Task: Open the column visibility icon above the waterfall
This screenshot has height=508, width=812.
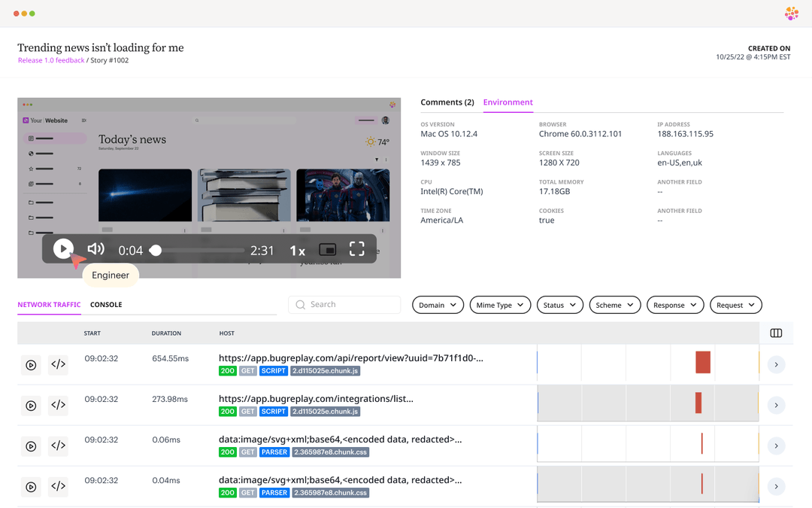Action: [777, 332]
